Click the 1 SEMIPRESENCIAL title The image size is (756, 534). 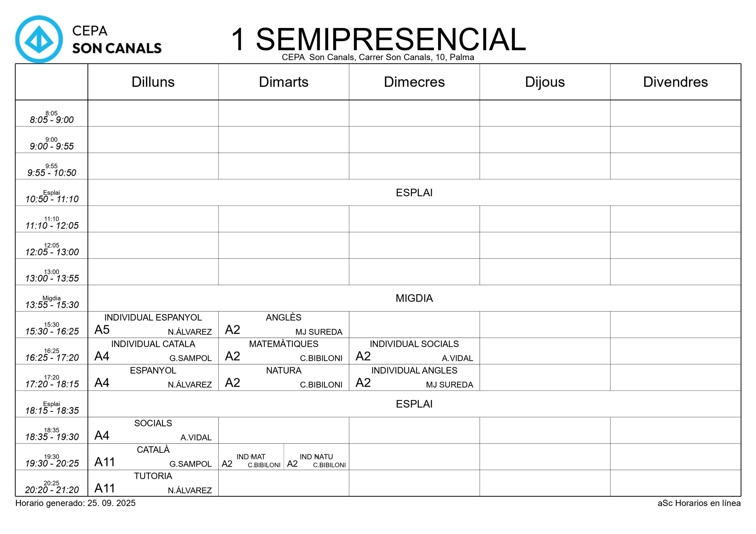coord(378,39)
